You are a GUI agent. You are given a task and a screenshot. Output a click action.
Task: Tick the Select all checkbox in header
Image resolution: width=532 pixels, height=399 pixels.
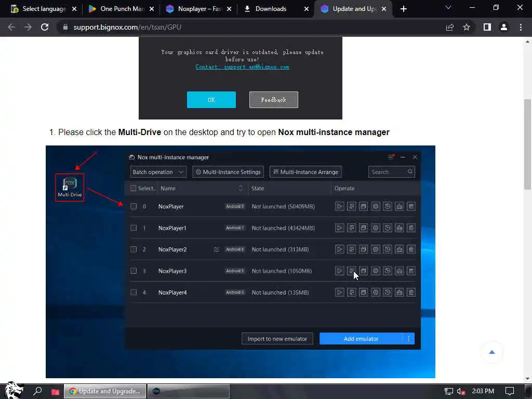(x=133, y=188)
